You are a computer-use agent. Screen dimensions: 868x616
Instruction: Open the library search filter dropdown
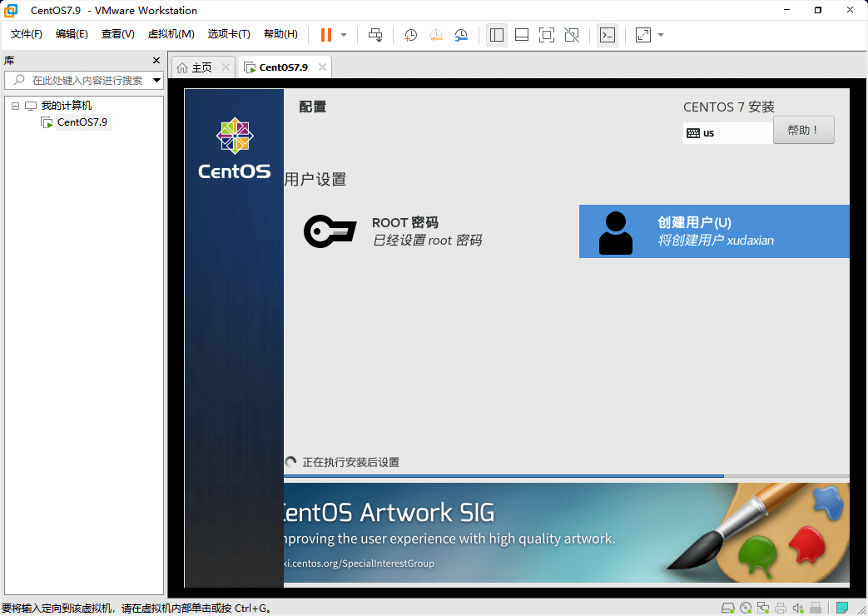click(x=156, y=80)
